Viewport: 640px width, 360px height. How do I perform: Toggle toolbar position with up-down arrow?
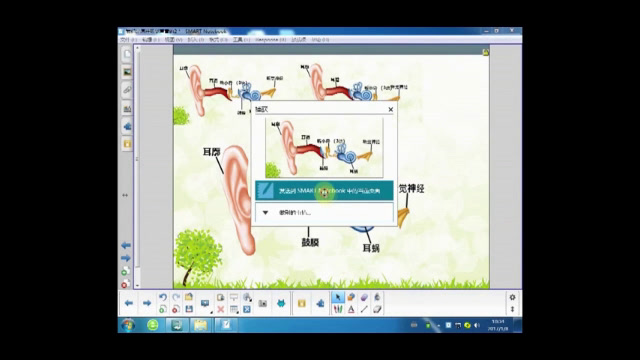[x=512, y=309]
